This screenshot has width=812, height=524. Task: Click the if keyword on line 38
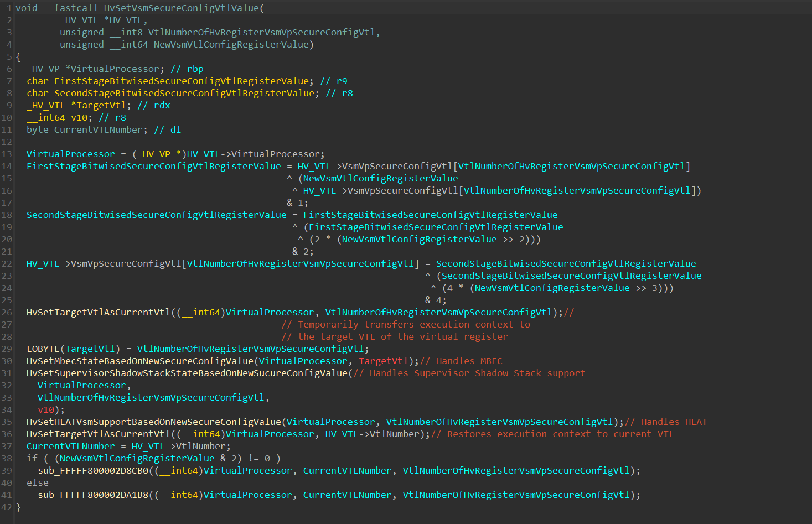[x=32, y=458]
